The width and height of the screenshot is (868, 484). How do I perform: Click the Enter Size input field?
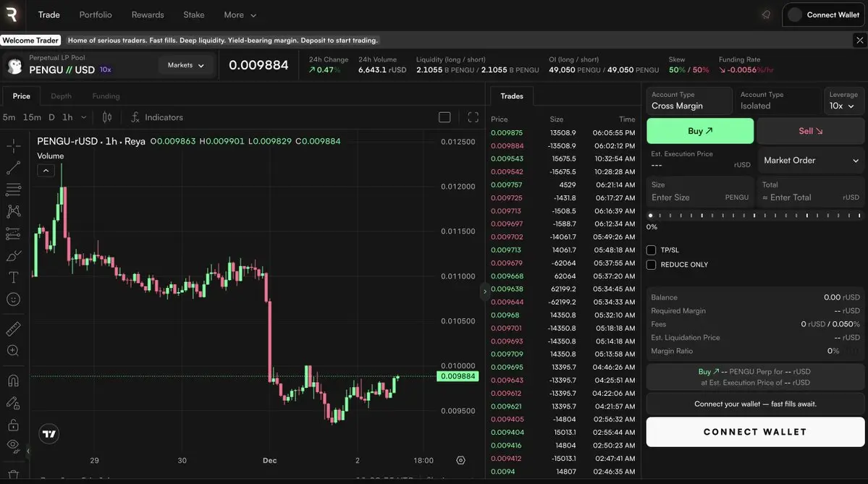tap(700, 191)
